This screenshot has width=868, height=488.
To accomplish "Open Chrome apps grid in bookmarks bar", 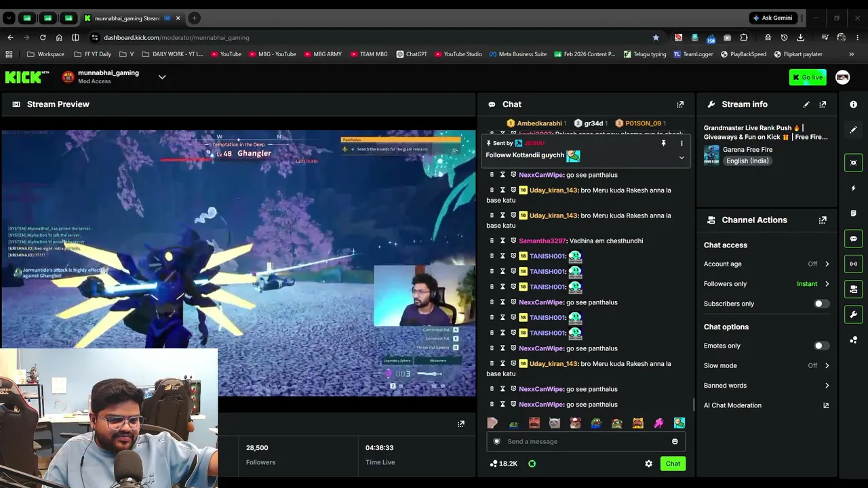I will (9, 54).
